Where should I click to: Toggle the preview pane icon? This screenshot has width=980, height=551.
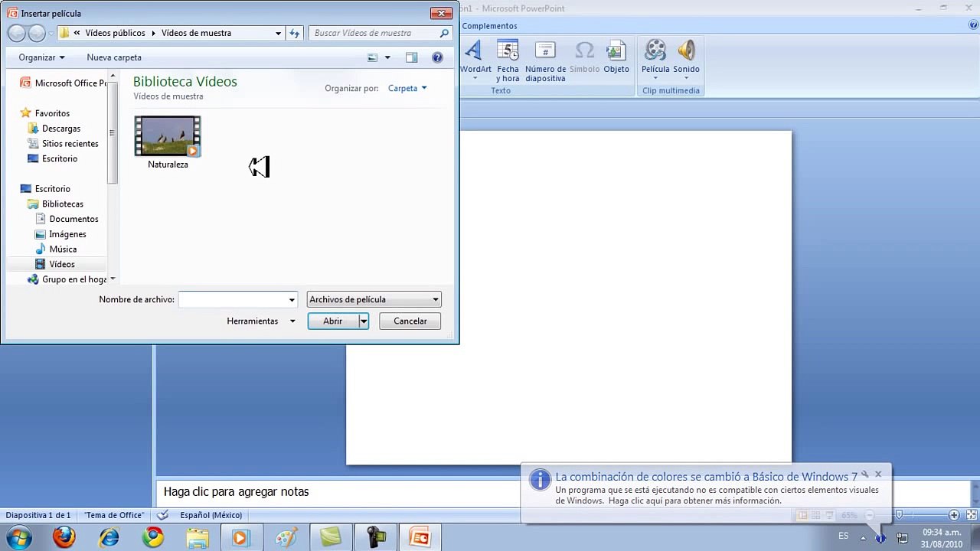(x=412, y=57)
